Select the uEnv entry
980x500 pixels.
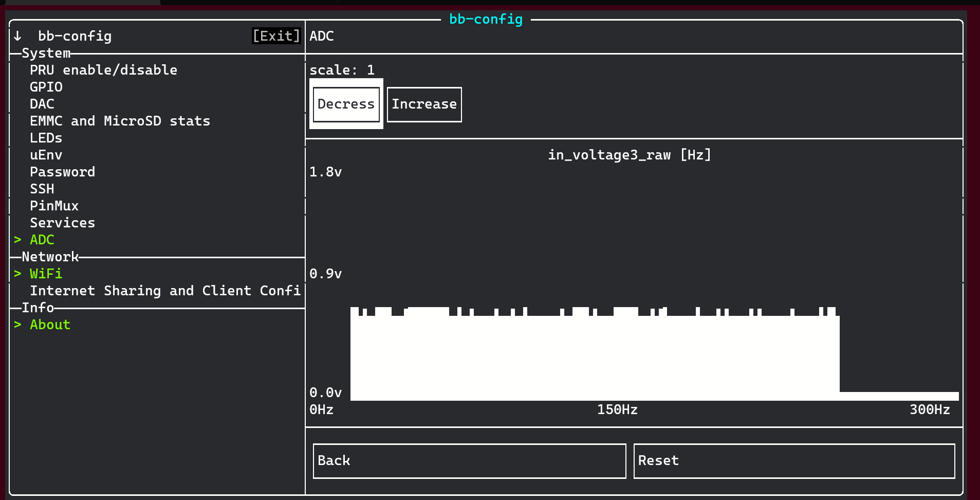tap(46, 155)
